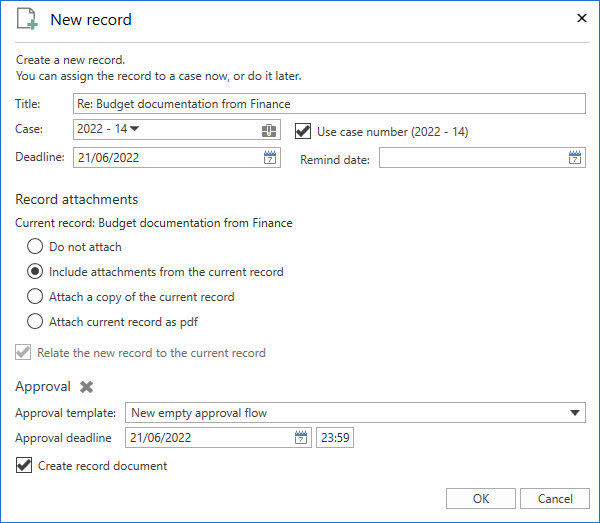The width and height of the screenshot is (600, 523).
Task: Click the case browse icon
Action: pyautogui.click(x=269, y=130)
